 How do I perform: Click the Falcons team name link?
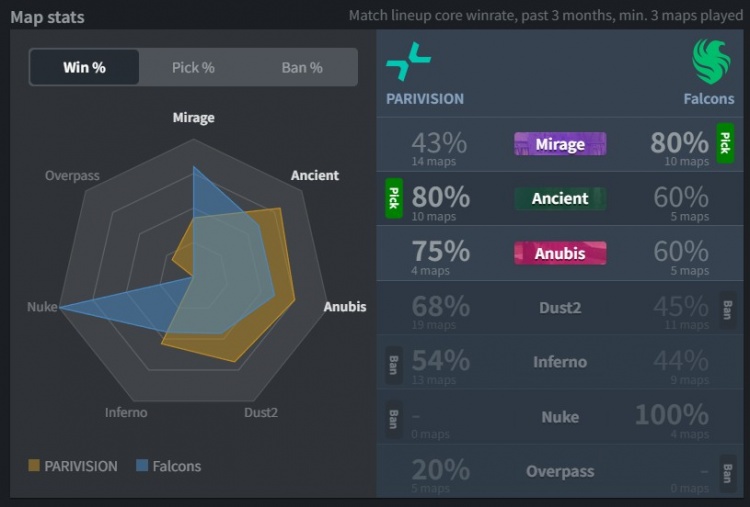(709, 99)
